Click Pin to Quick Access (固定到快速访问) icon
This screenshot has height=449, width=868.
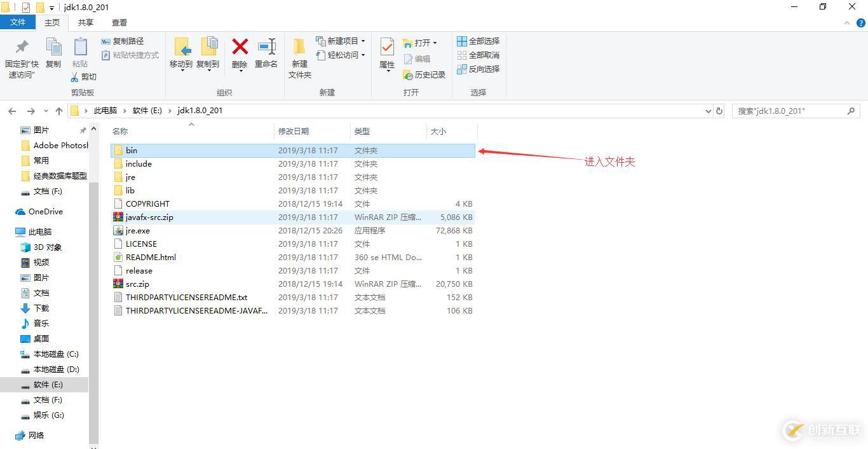(22, 47)
